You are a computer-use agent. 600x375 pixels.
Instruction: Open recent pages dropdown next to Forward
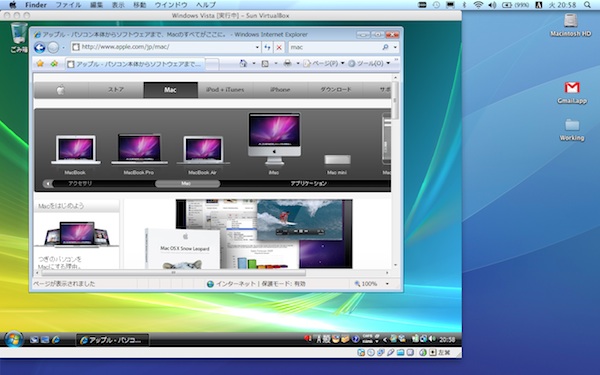[63, 48]
